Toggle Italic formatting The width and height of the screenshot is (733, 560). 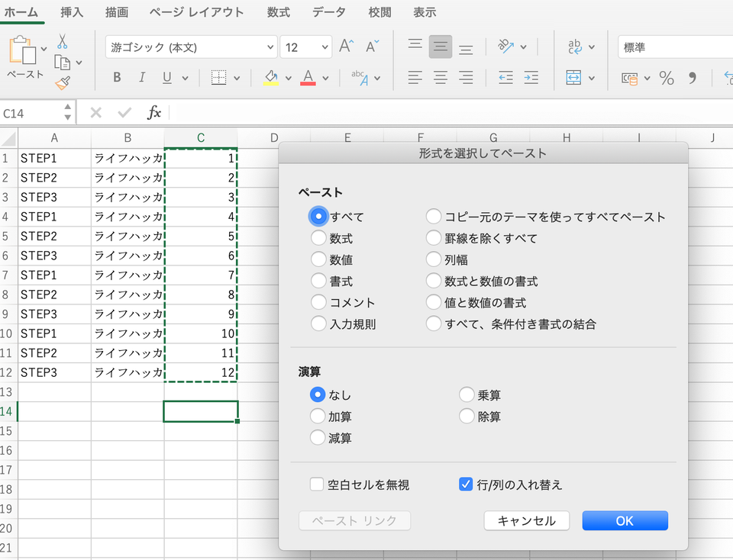tap(142, 77)
